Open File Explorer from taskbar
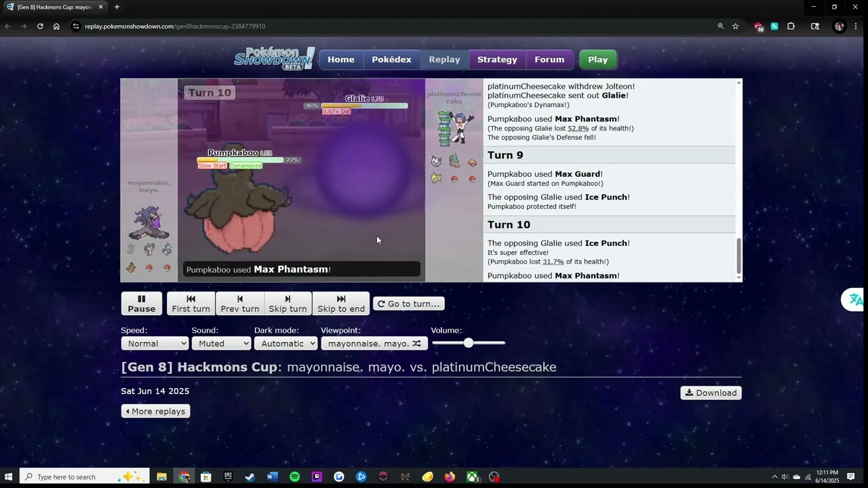This screenshot has width=868, height=488. pos(161,477)
